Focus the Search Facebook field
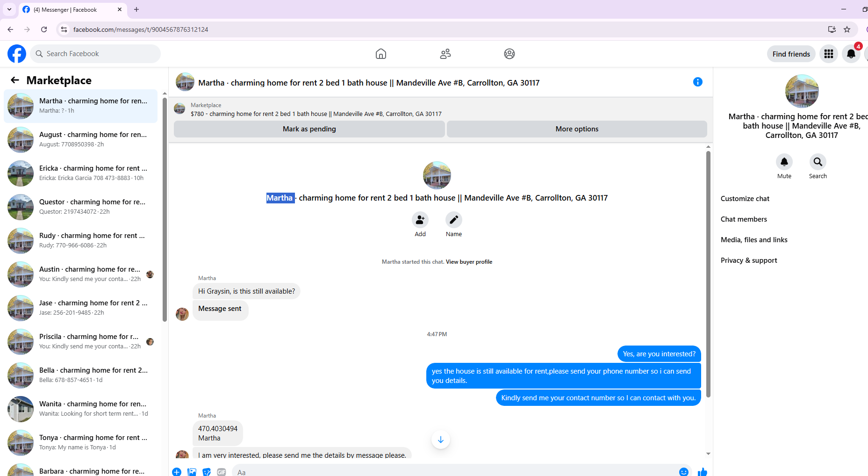The width and height of the screenshot is (868, 476). (96, 54)
